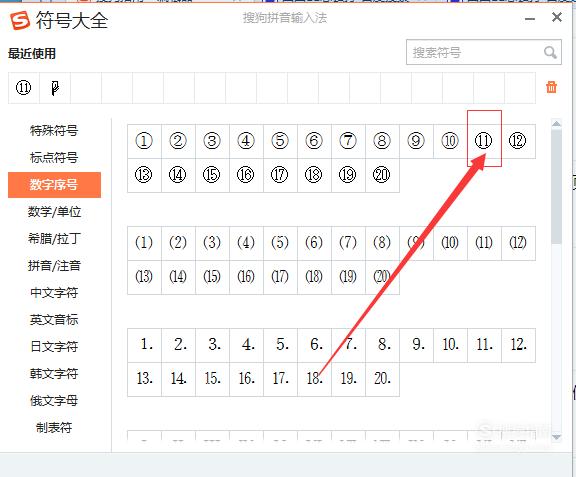This screenshot has width=576, height=477.
Task: Insert circled number ⑬
Action: click(x=144, y=175)
